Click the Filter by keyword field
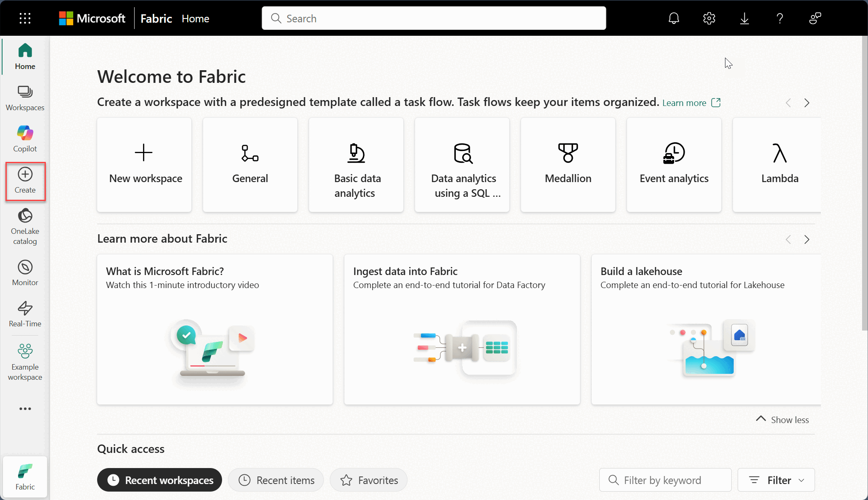This screenshot has width=868, height=500. click(665, 480)
